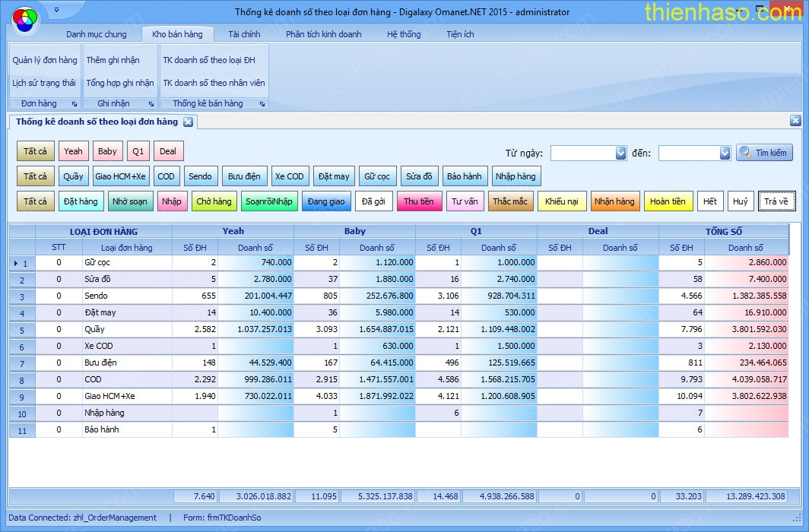This screenshot has height=532, width=809.
Task: Switch to the Tài chính ribbon tab
Action: tap(244, 34)
